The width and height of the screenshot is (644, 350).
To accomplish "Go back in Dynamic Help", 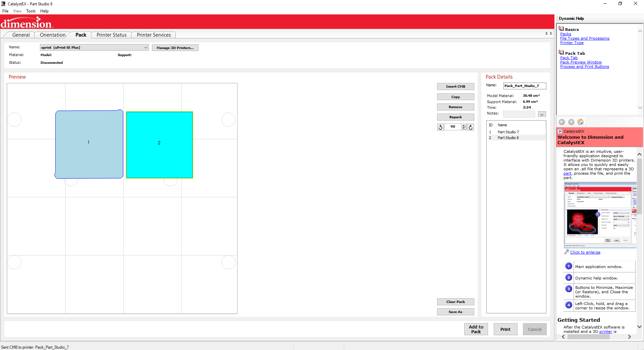I will coord(562,122).
